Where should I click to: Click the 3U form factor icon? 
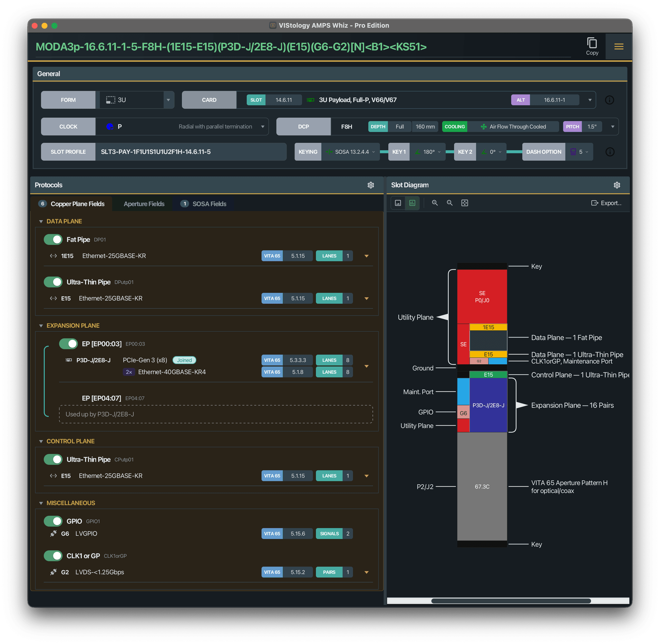(x=110, y=100)
